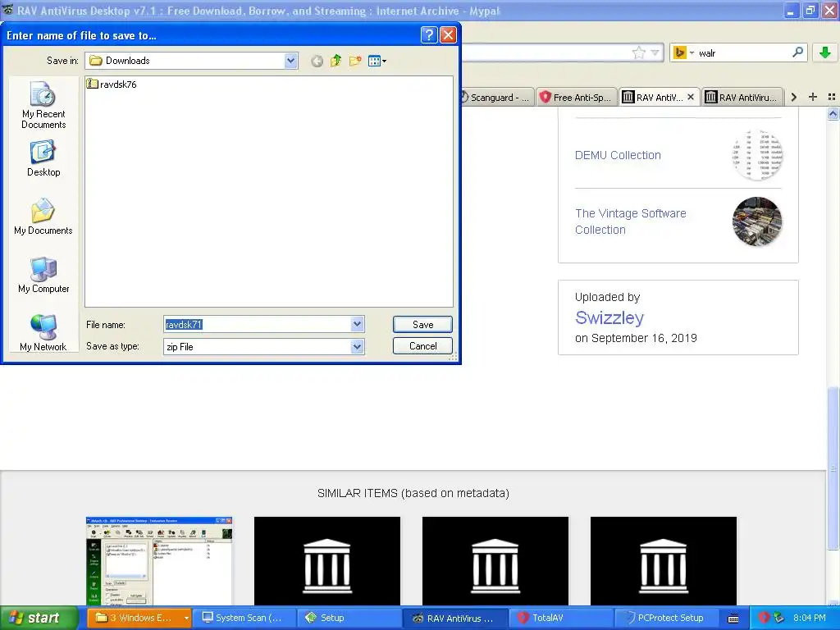Open the list all tabs grid icon
Screen dimensions: 840x630
tap(832, 97)
